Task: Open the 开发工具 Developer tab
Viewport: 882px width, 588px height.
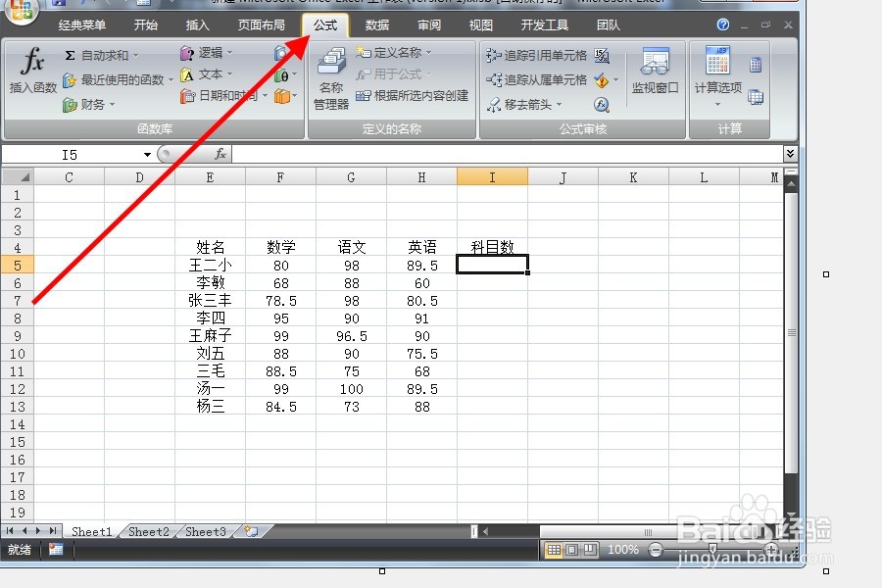Action: click(545, 24)
